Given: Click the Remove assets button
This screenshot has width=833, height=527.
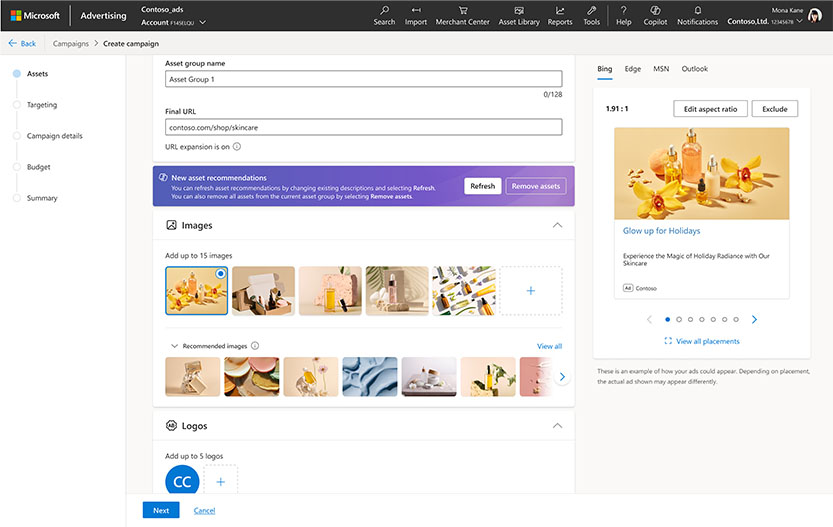Looking at the screenshot, I should tap(536, 186).
